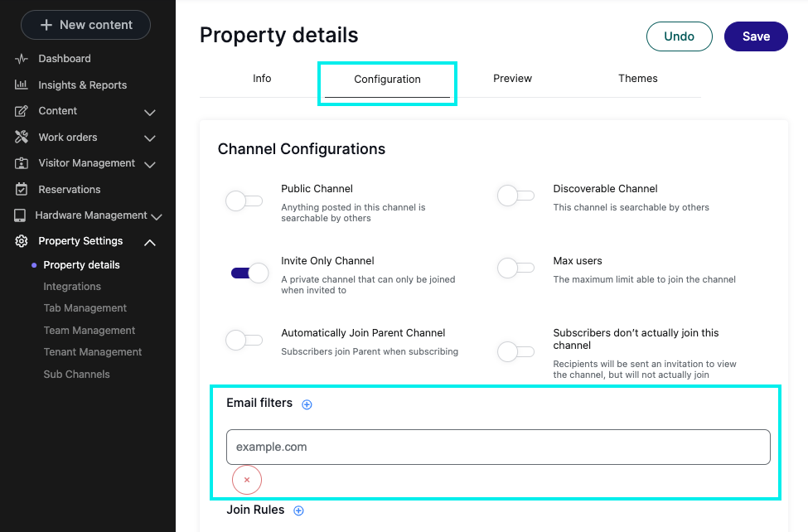Click the Join Rules heading text
Screen dimensions: 808x532
point(255,510)
